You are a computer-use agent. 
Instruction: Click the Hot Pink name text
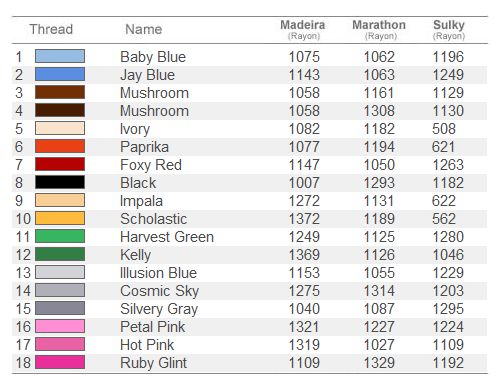click(147, 345)
